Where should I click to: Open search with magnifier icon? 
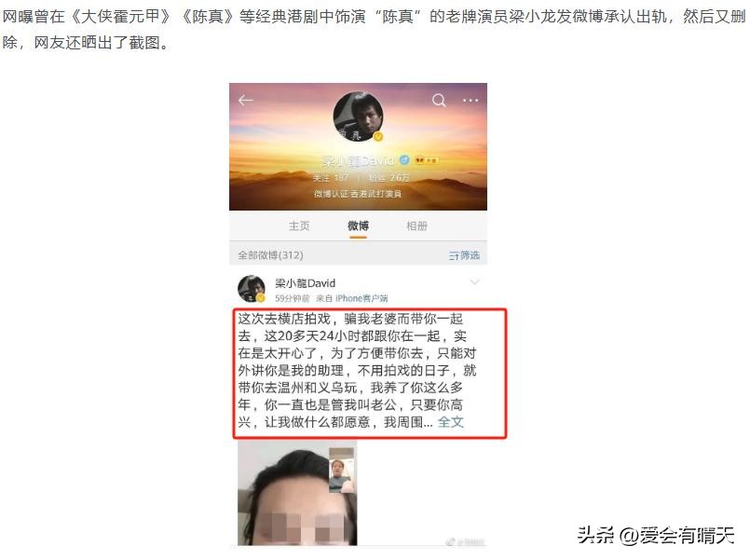pos(439,101)
